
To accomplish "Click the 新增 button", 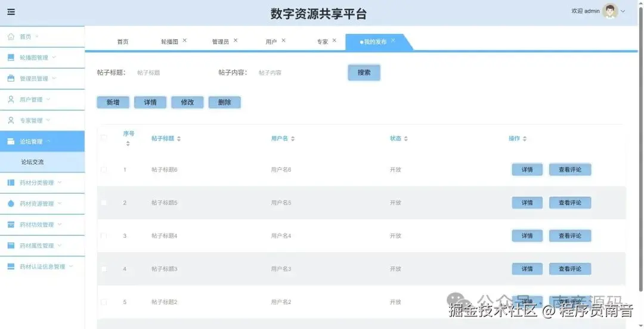I will (113, 103).
